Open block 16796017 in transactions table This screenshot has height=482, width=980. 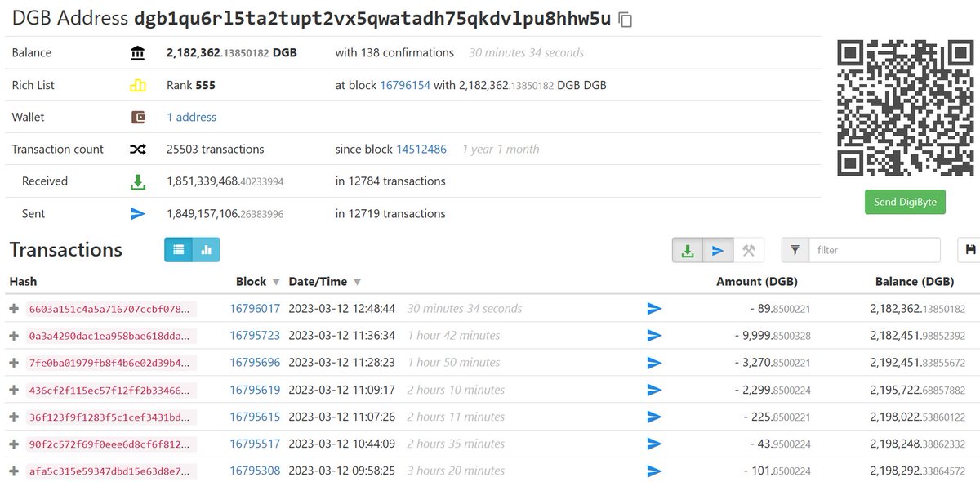click(255, 309)
